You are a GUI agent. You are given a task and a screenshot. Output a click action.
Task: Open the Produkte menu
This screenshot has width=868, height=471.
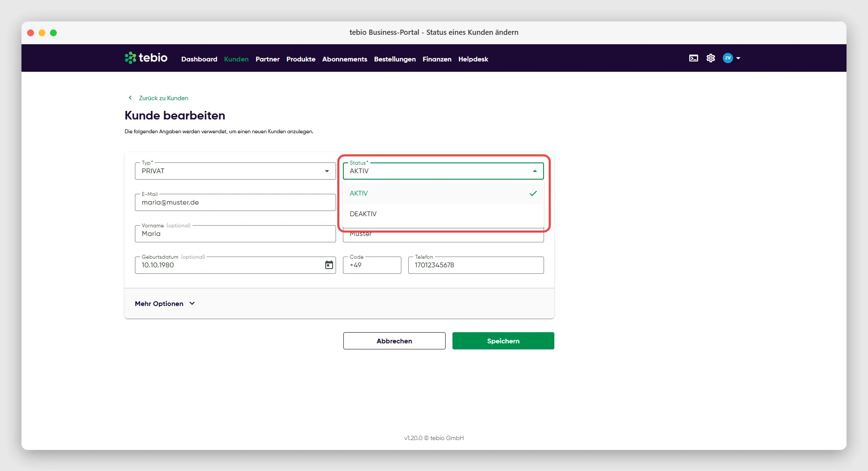click(x=301, y=59)
